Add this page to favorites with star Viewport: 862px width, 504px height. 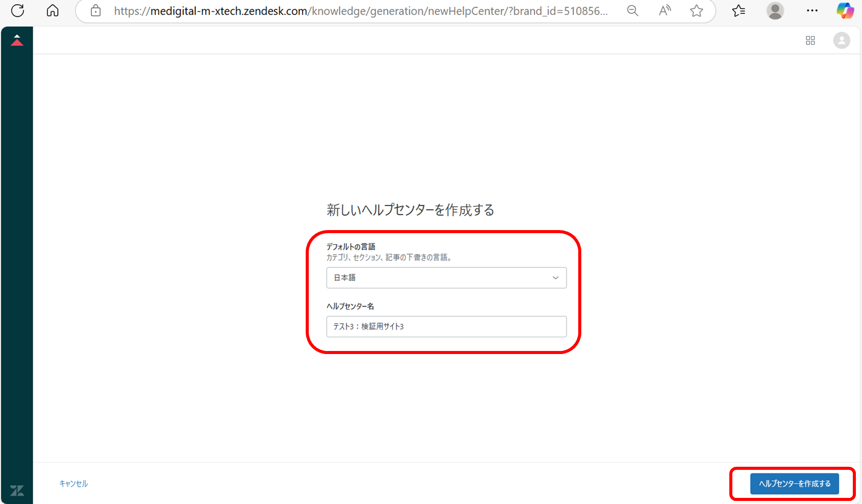[x=696, y=11]
